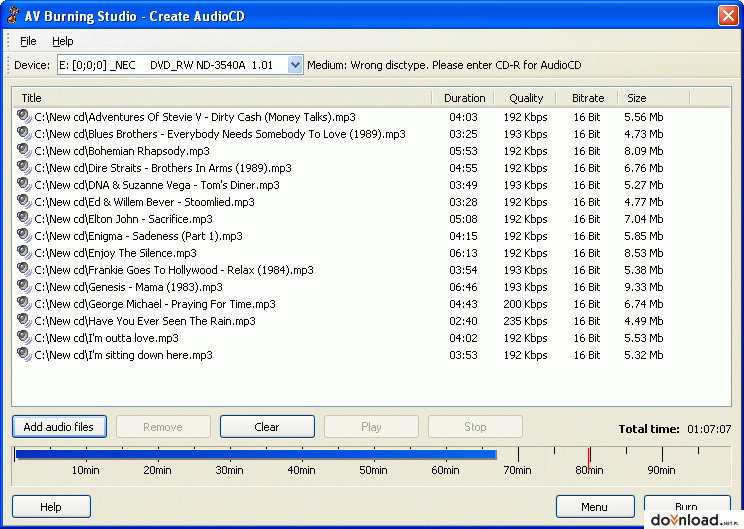
Task: Click the 235 Kbps quality value
Action: pyautogui.click(x=525, y=321)
